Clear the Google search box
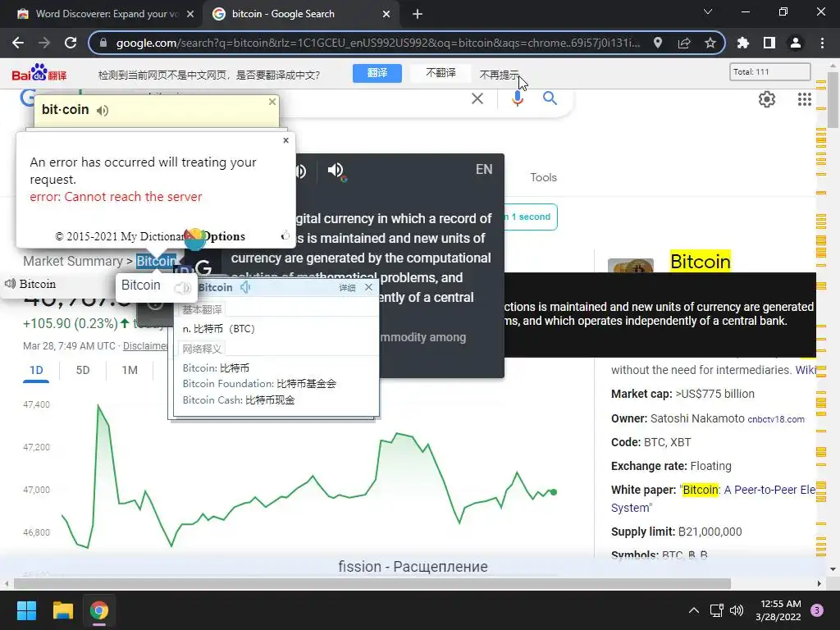The width and height of the screenshot is (840, 630). click(477, 98)
